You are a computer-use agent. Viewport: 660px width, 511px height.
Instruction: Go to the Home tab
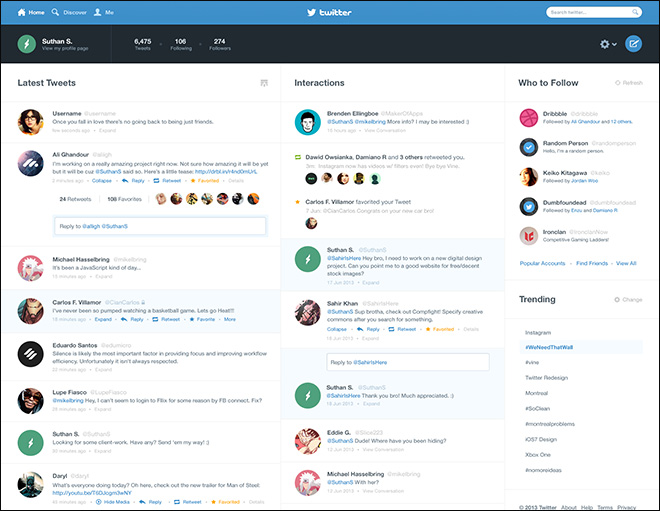click(31, 12)
